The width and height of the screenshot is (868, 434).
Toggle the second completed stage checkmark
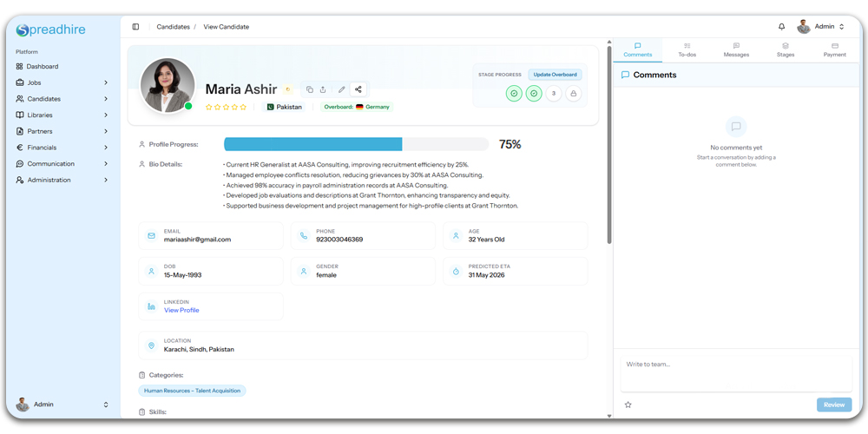point(534,94)
